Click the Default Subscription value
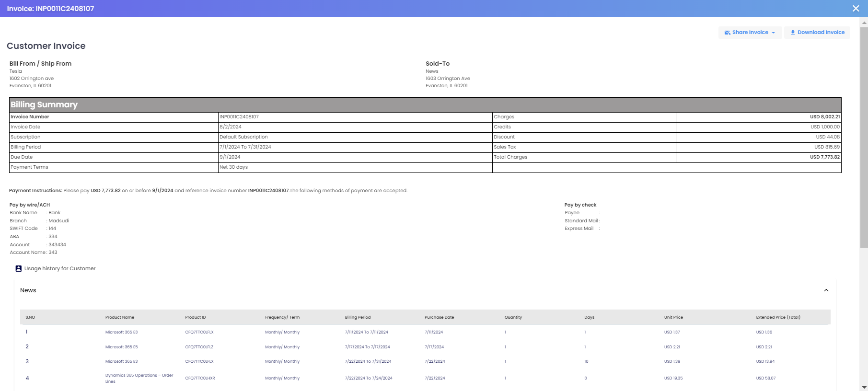The image size is (868, 391). (x=243, y=137)
